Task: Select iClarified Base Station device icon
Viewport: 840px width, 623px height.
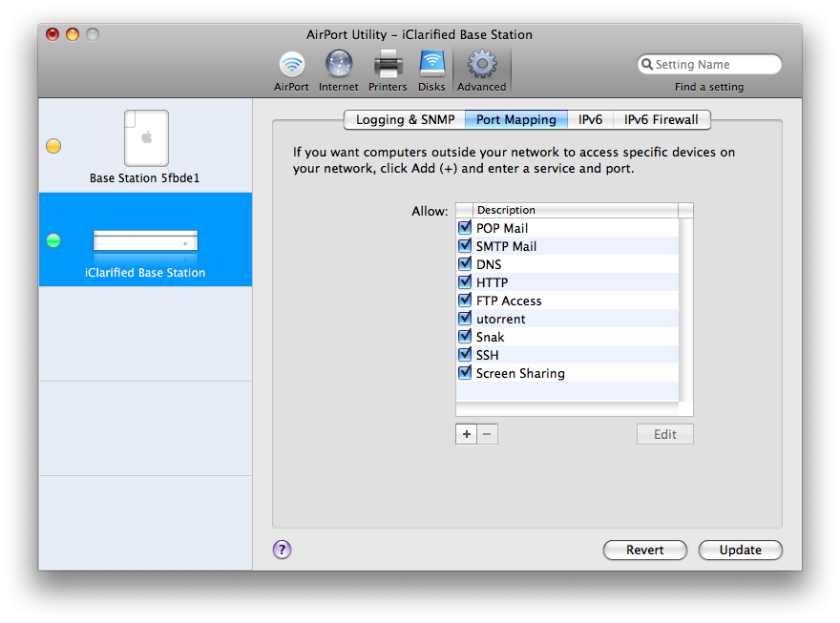Action: point(145,240)
